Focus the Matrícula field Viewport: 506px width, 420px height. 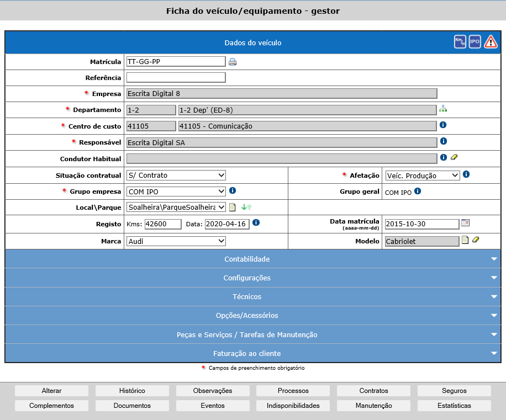coord(176,62)
